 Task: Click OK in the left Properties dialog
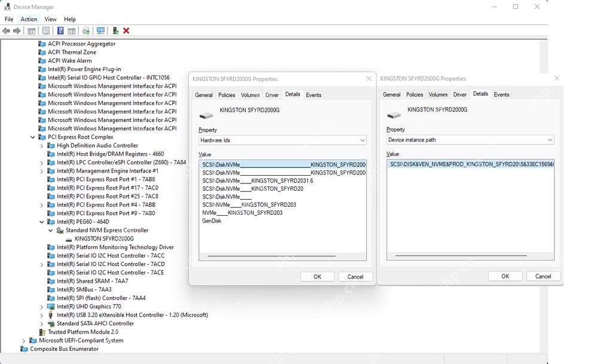tap(317, 277)
